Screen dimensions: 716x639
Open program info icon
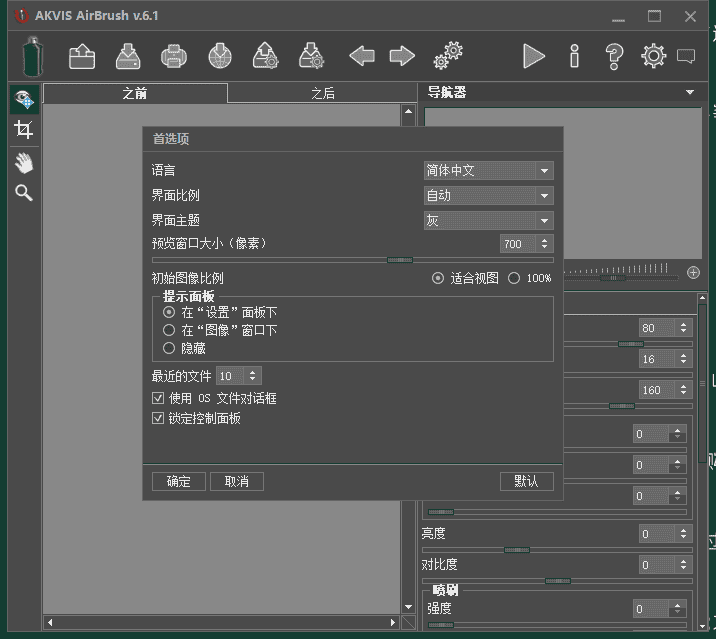click(574, 56)
